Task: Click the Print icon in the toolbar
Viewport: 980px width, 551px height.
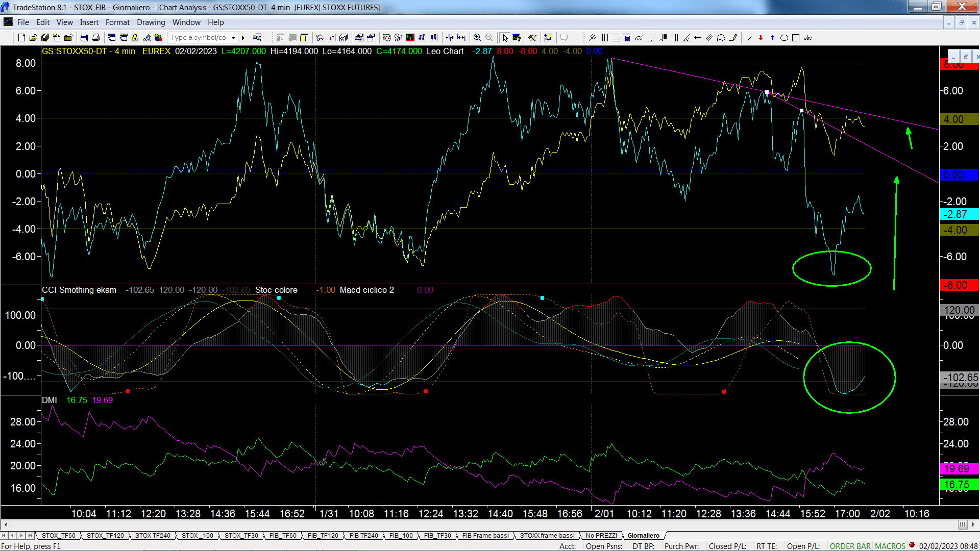Action: (x=95, y=37)
